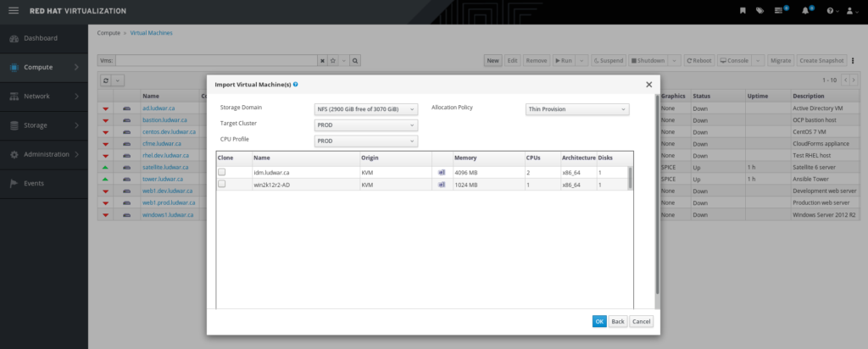Open the satellite.ludwar.ca VM link
This screenshot has height=349, width=868.
point(165,167)
